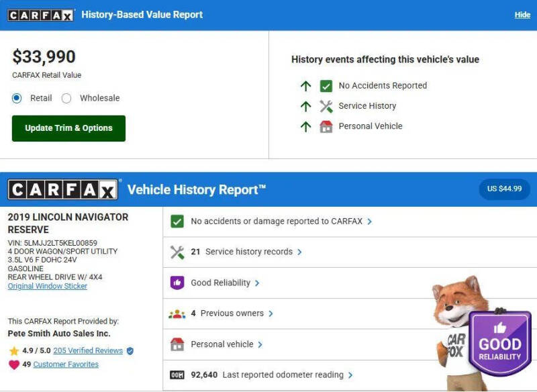Click the house icon next to Personal Vehicle
This screenshot has width=537, height=392.
pos(326,126)
